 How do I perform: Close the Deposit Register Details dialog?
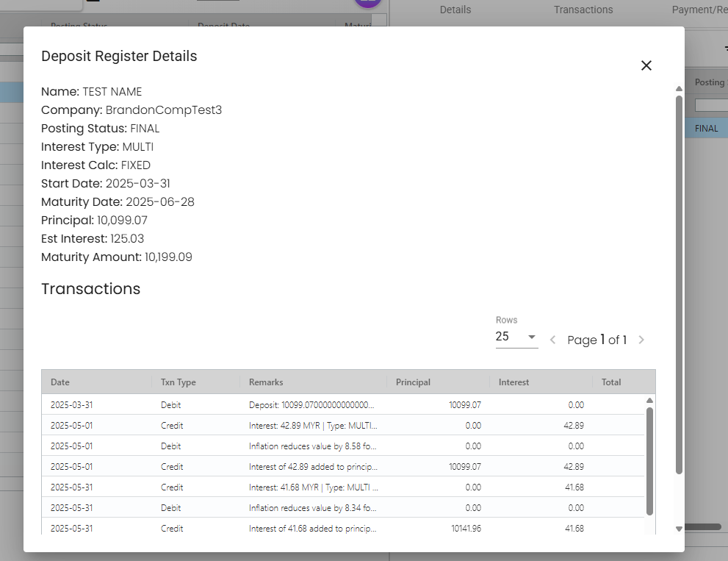point(646,65)
